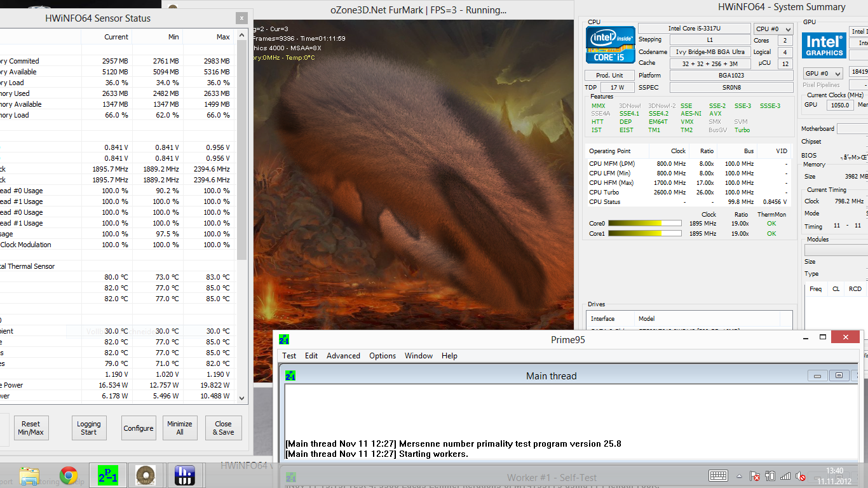868x488 pixels.
Task: Open the Options menu in Prime95
Action: pyautogui.click(x=383, y=356)
